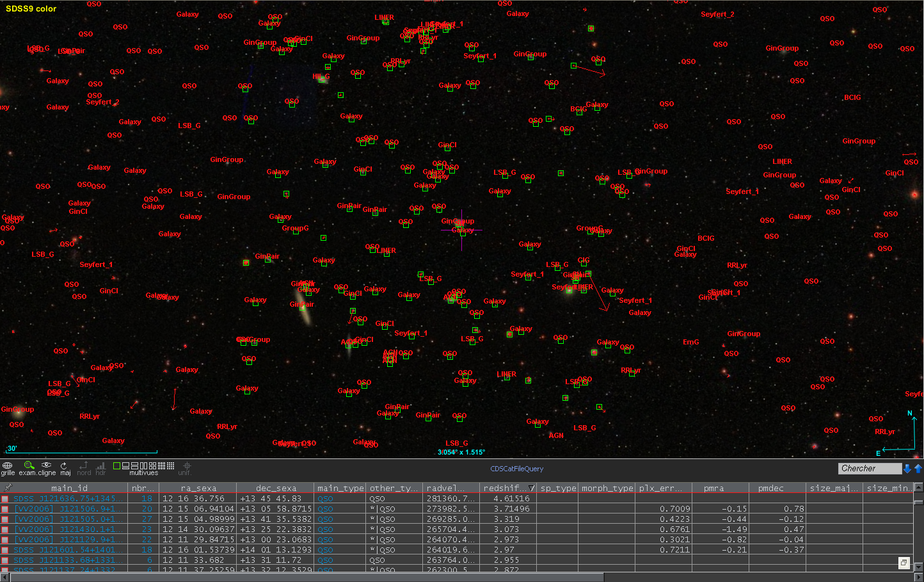Select the dec_sexa cell +13 25 22.3832
Image resolution: width=924 pixels, height=582 pixels.
(276, 529)
